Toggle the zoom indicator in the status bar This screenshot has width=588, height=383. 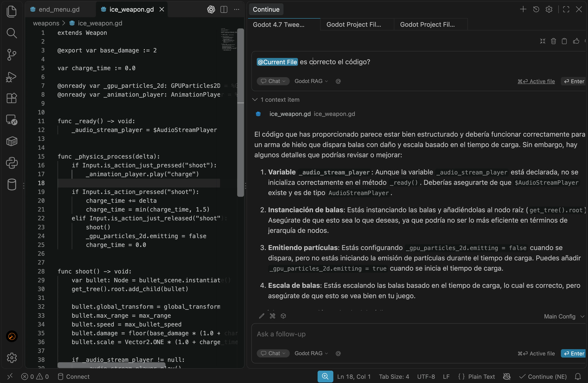coord(325,377)
